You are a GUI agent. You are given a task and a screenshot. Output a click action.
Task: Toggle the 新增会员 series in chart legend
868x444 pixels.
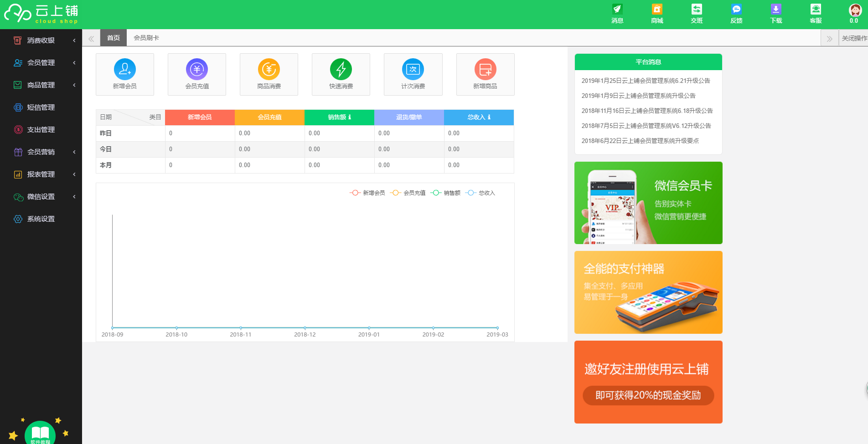[x=367, y=193]
